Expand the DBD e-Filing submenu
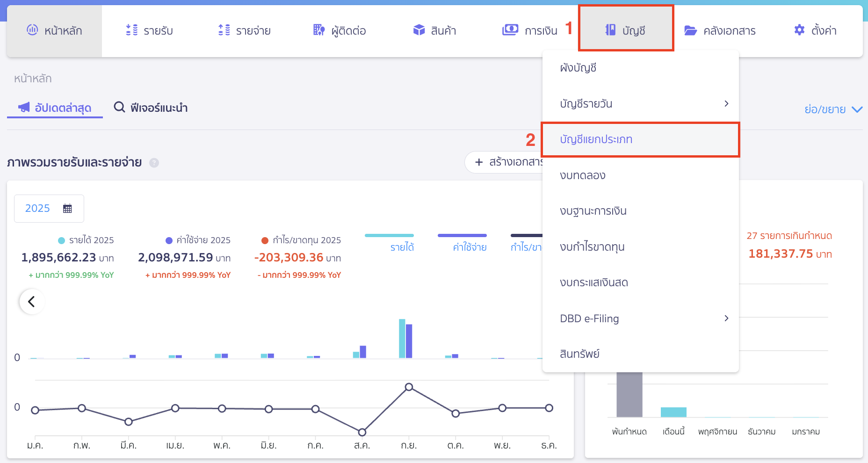 pyautogui.click(x=726, y=318)
